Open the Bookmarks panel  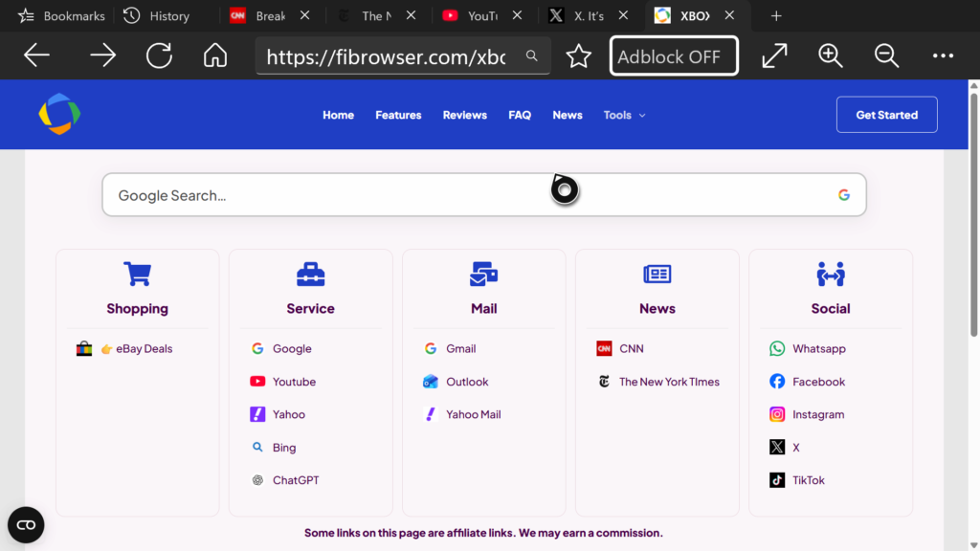(61, 16)
